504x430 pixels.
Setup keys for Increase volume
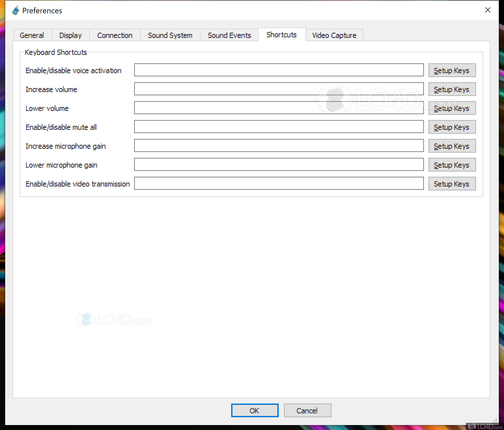(x=452, y=89)
